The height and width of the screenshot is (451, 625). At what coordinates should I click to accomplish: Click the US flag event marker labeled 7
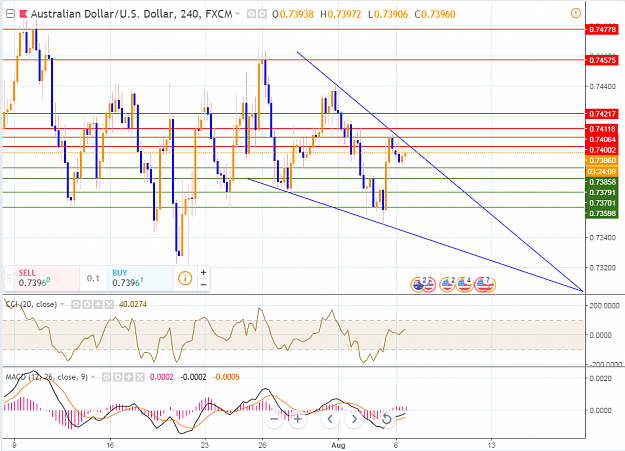pos(483,285)
